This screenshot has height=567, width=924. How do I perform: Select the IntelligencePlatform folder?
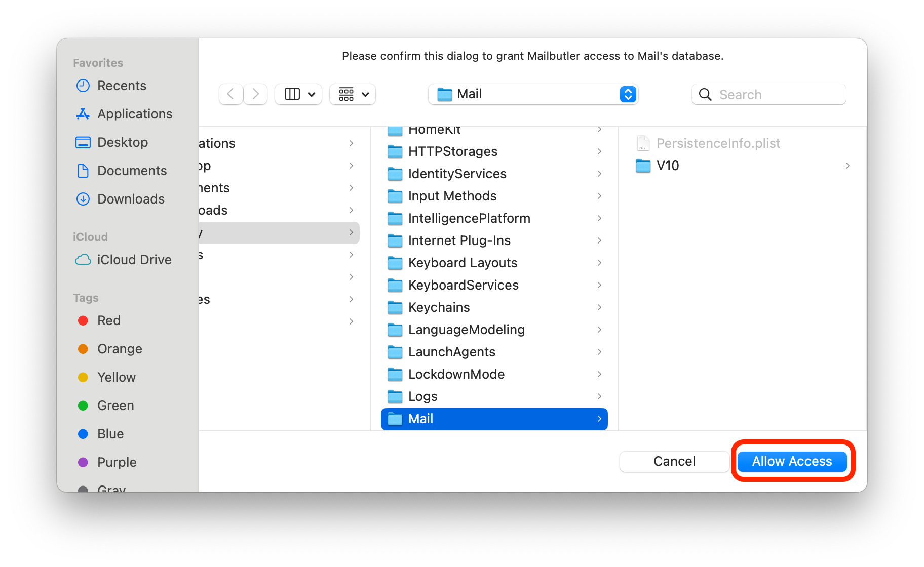pyautogui.click(x=494, y=218)
